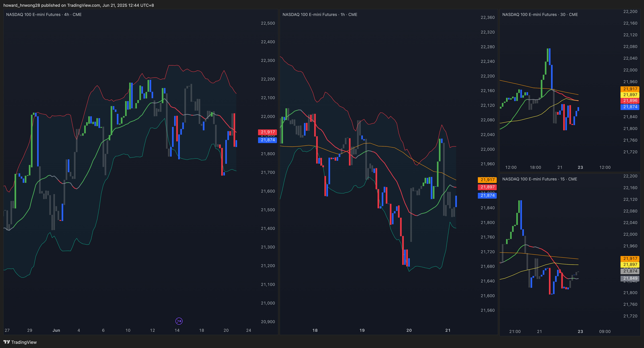644x348 pixels.
Task: Select the red 21,897 label on 1h chart
Action: 487,187
